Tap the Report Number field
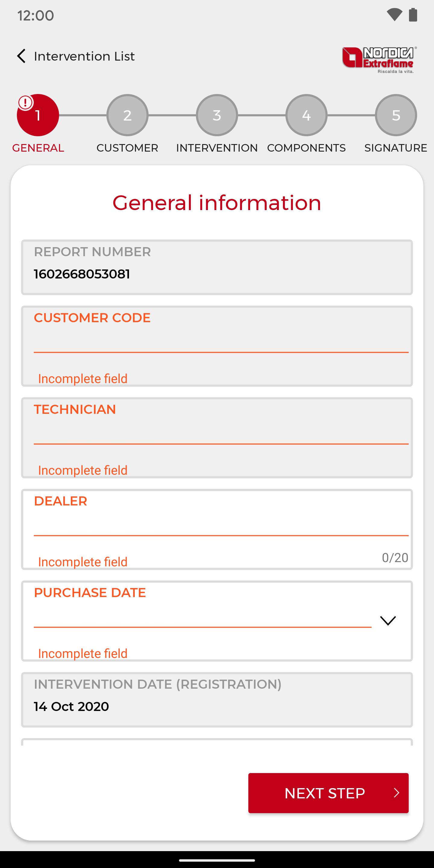The height and width of the screenshot is (868, 434). [x=217, y=267]
